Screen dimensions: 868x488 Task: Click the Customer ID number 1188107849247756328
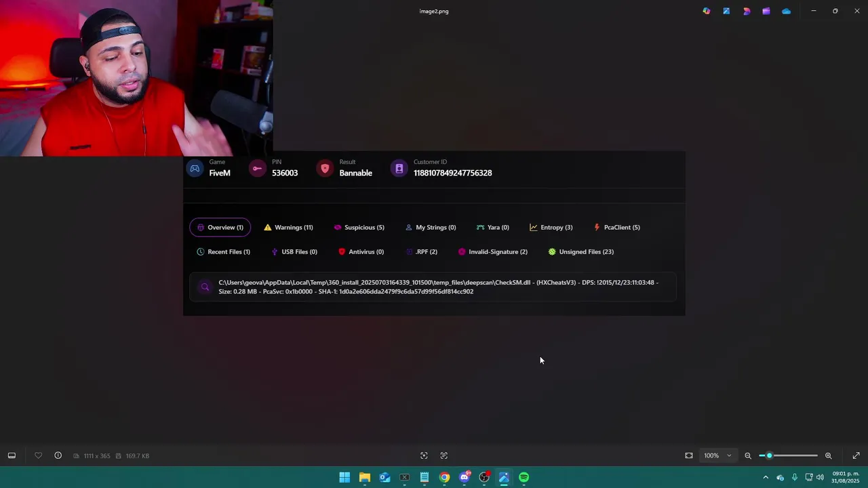452,173
